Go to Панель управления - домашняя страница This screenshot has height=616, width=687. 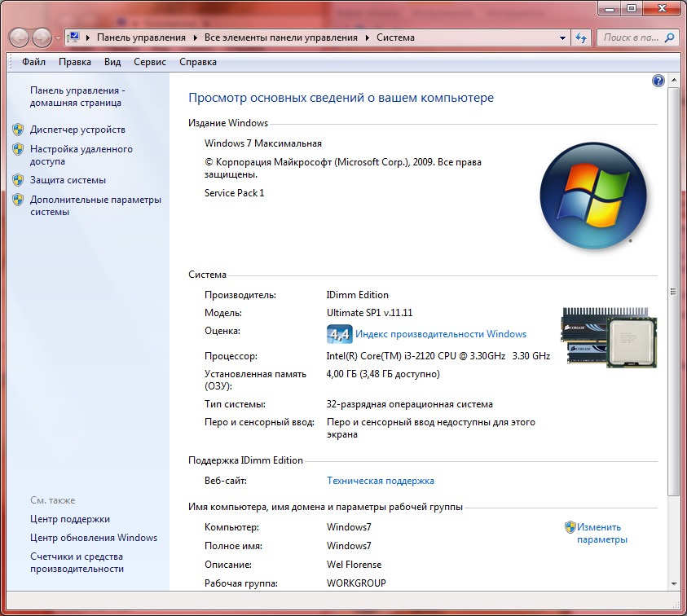(x=77, y=96)
